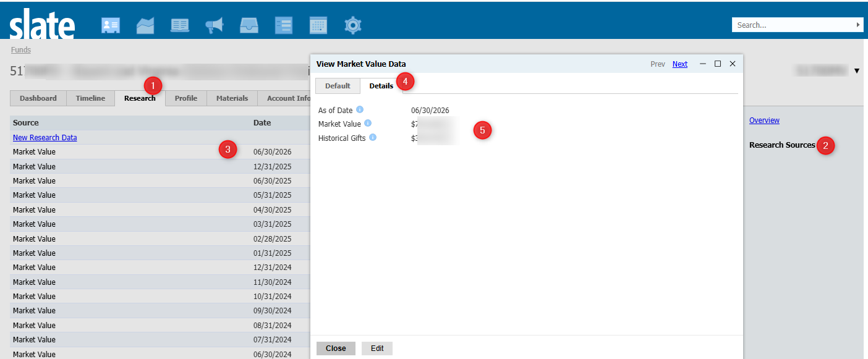Screen dimensions: 868x359
Task: Open the calendar grid icon in top navigation
Action: [x=318, y=25]
